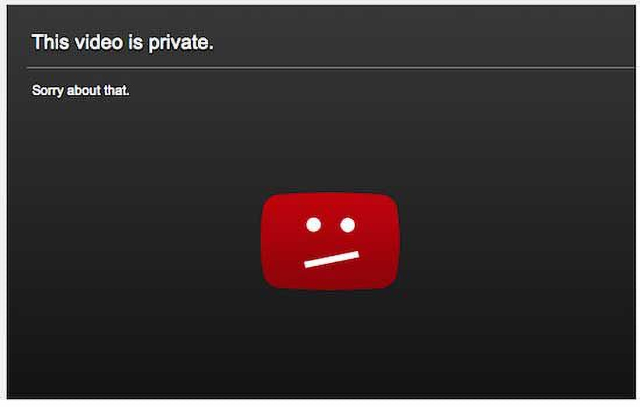Screen dimensions: 640x407
Task: Click the left eye of the sad face
Action: pos(313,225)
